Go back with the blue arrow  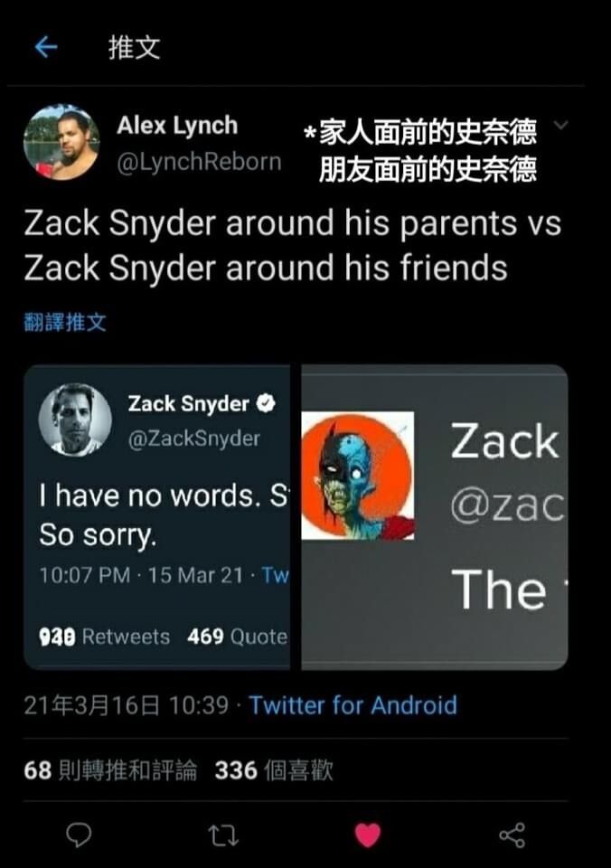[x=46, y=47]
